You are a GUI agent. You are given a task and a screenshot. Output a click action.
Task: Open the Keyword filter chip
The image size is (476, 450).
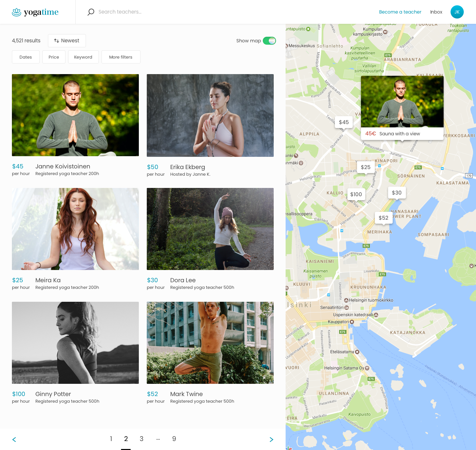[x=83, y=57]
